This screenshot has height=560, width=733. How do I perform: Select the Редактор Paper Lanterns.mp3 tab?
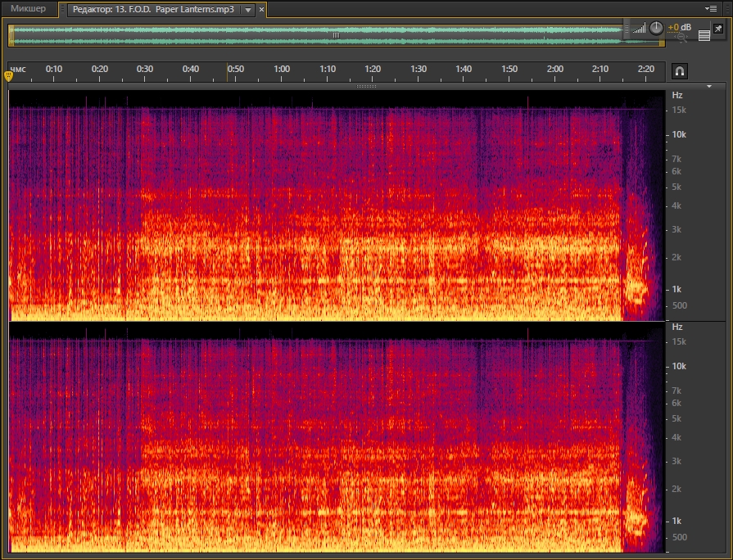[152, 9]
